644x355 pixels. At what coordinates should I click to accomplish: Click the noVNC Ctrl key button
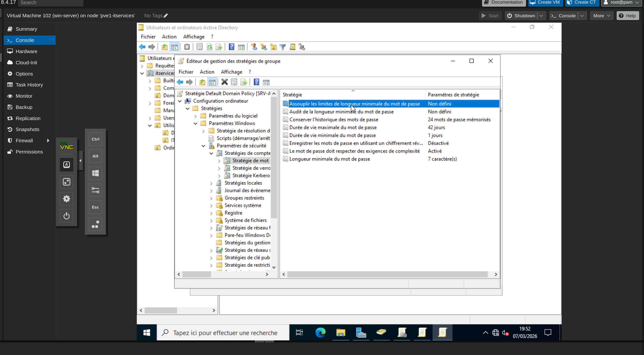[x=95, y=139]
